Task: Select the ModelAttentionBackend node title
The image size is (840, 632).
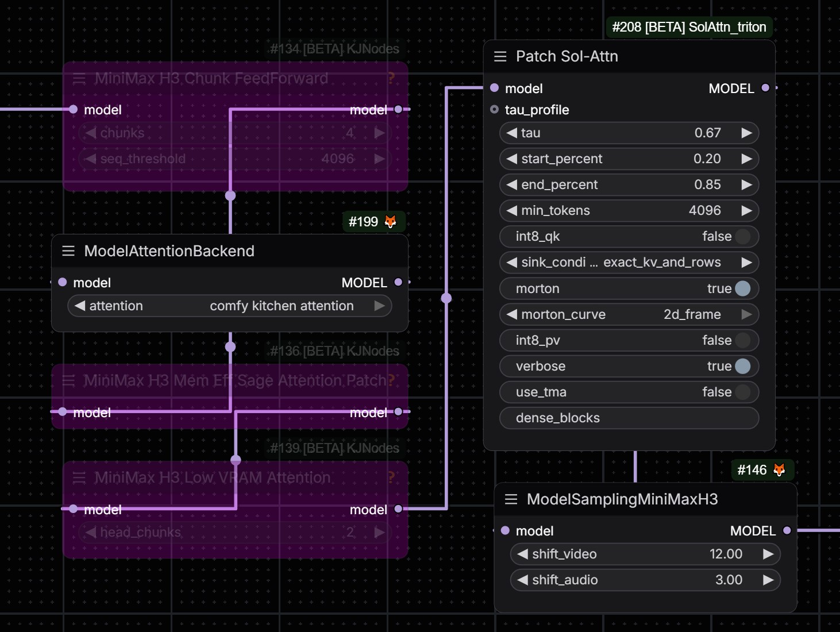Action: (169, 251)
